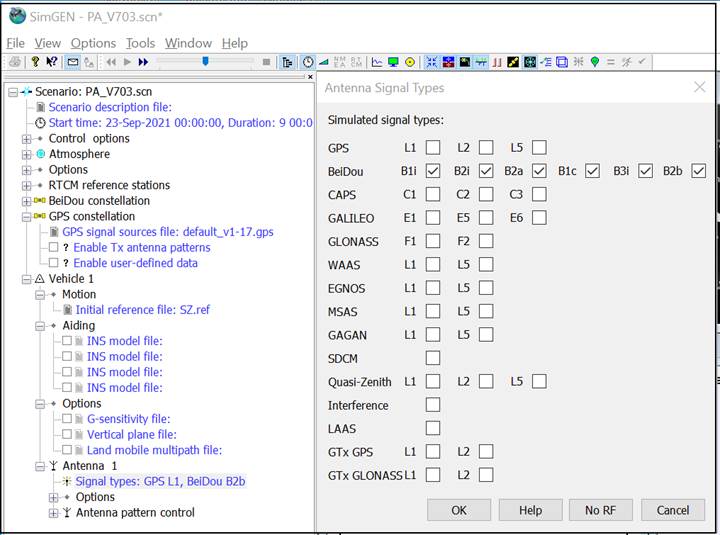This screenshot has height=535, width=720.
Task: Expand the BeiDou constellation node
Action: (27, 201)
